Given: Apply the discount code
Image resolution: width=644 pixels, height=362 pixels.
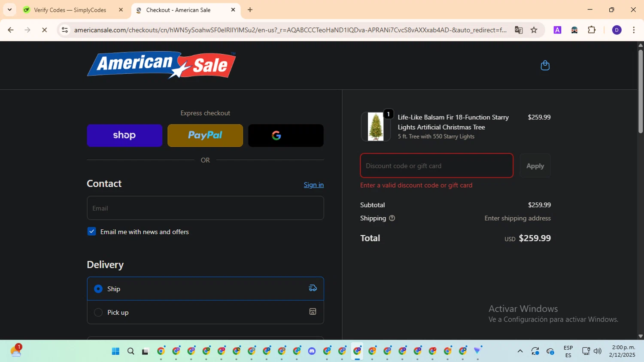Looking at the screenshot, I should coord(535,166).
